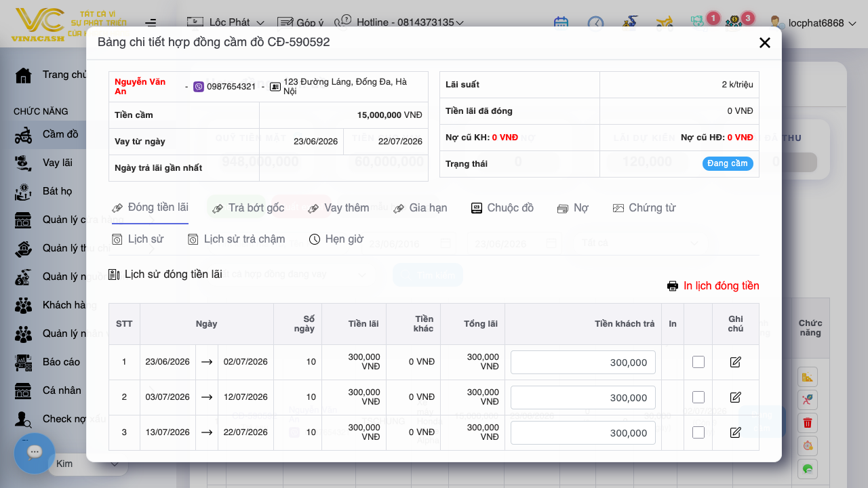Screen dimensions: 868x488
Task: Click the gold building icon in the background table
Action: point(808,377)
